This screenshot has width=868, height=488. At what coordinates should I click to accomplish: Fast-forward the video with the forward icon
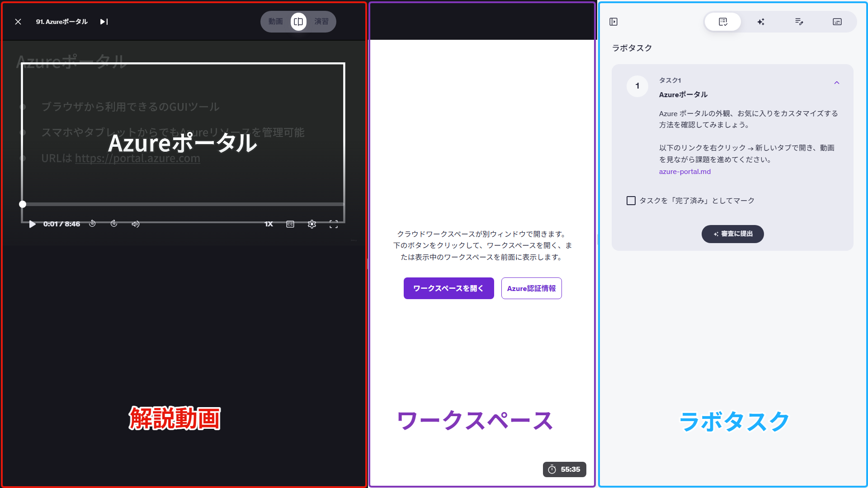tap(114, 224)
